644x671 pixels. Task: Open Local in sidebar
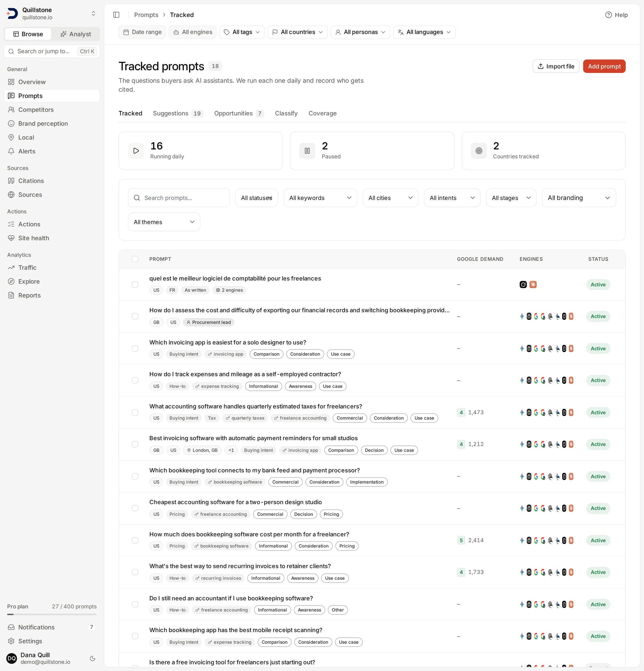52,137
